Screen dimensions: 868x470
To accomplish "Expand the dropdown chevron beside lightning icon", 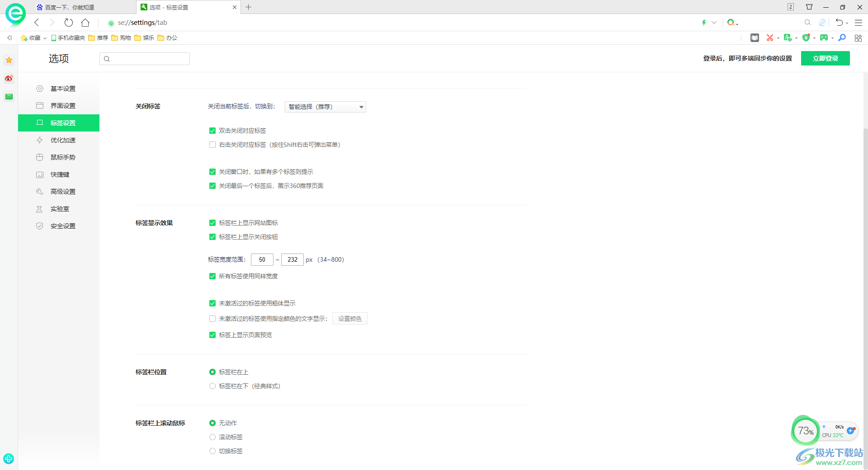I will (714, 23).
